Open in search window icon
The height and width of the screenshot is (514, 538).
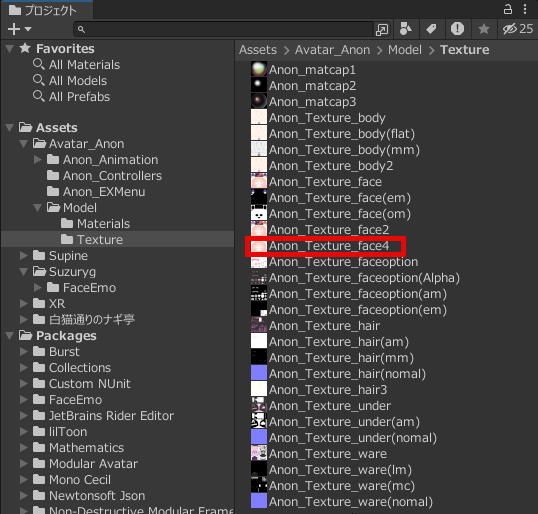[x=382, y=30]
